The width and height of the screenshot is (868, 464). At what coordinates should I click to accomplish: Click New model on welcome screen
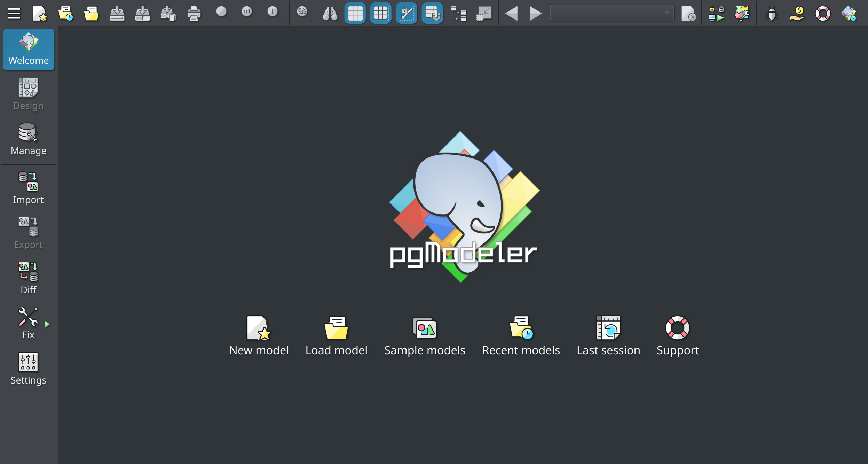click(x=259, y=336)
